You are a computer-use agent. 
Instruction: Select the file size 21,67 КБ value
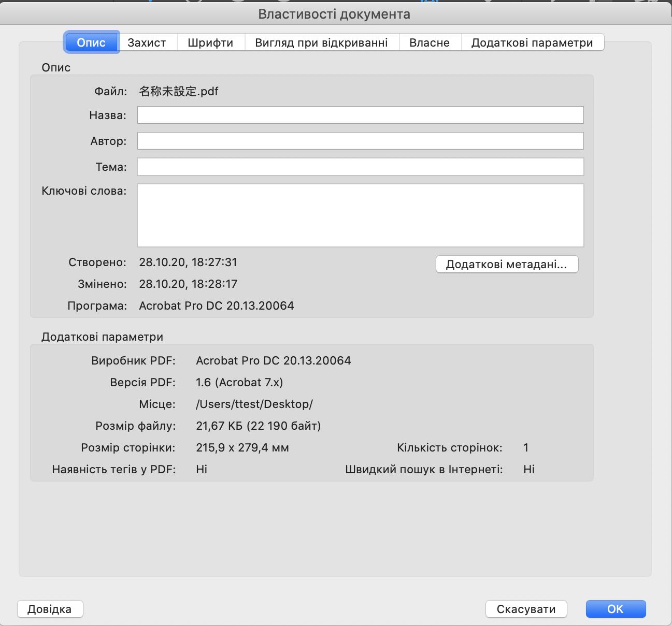point(259,426)
